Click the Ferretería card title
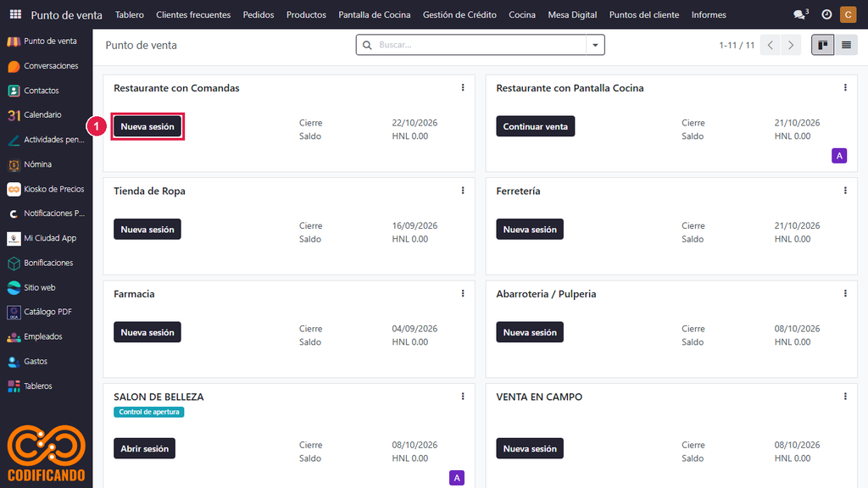Image resolution: width=868 pixels, height=488 pixels. (x=518, y=191)
